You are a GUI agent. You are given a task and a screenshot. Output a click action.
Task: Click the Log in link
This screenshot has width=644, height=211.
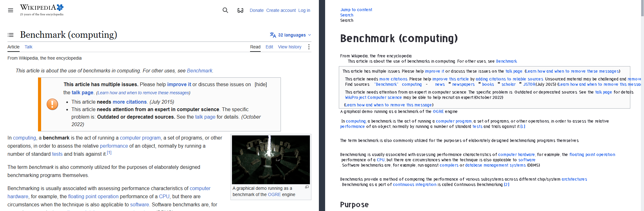[x=304, y=10]
